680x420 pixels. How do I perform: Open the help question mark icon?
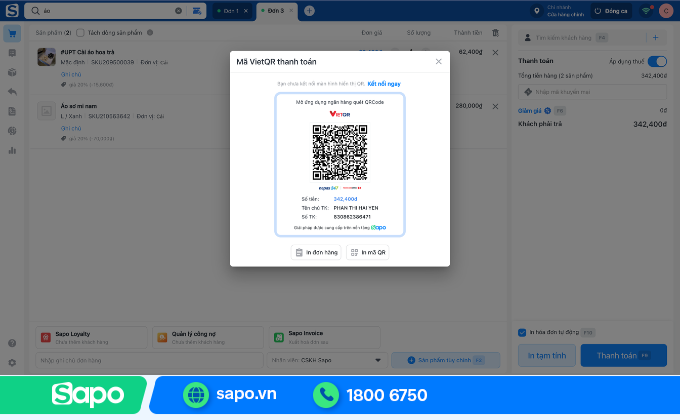tap(12, 343)
